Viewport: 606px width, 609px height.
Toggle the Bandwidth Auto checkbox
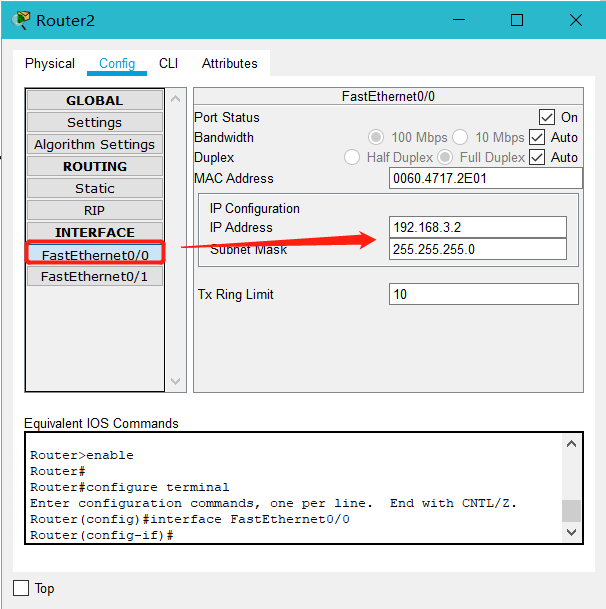537,137
